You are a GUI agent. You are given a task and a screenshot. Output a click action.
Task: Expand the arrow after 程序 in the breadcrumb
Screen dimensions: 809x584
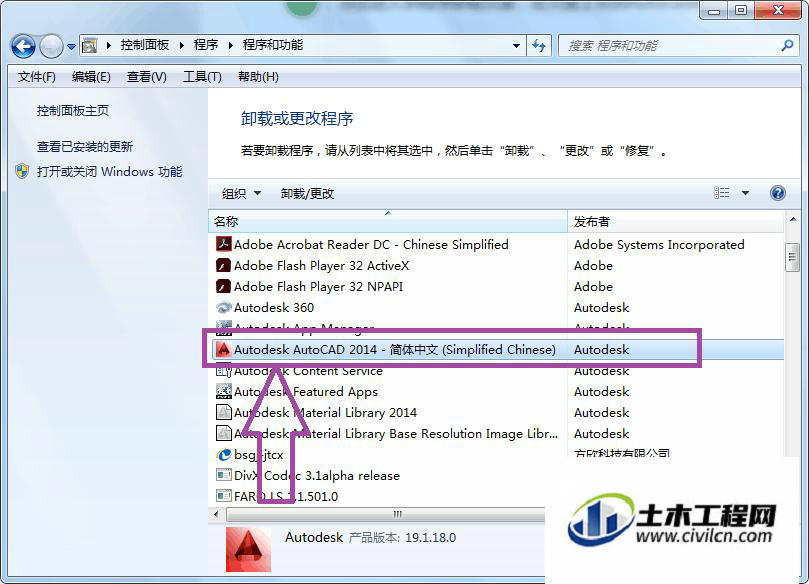(231, 45)
